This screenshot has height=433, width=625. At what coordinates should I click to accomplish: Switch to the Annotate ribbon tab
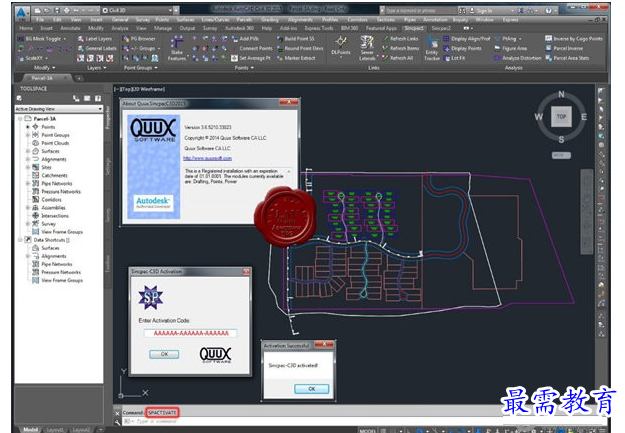(x=70, y=28)
